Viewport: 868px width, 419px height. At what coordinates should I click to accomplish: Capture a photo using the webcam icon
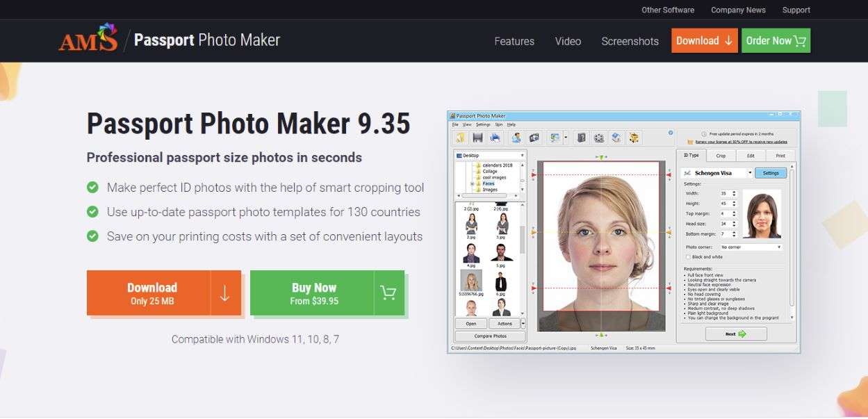[517, 138]
